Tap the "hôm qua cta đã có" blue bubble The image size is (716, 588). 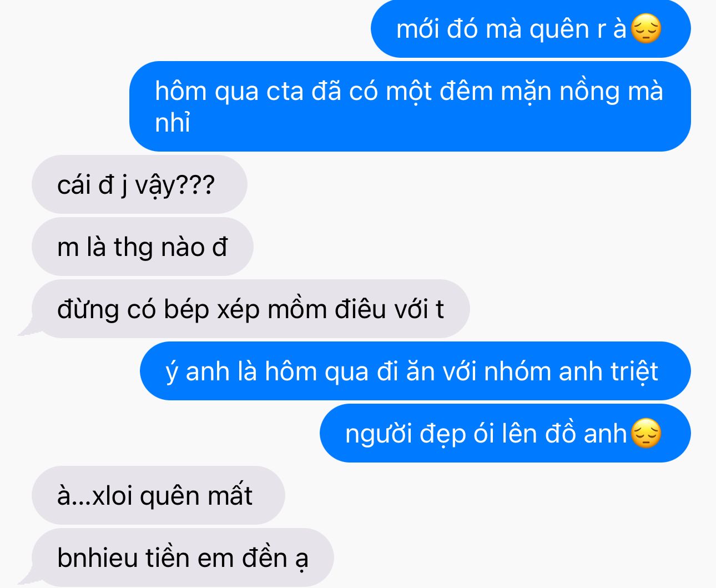[x=410, y=106]
